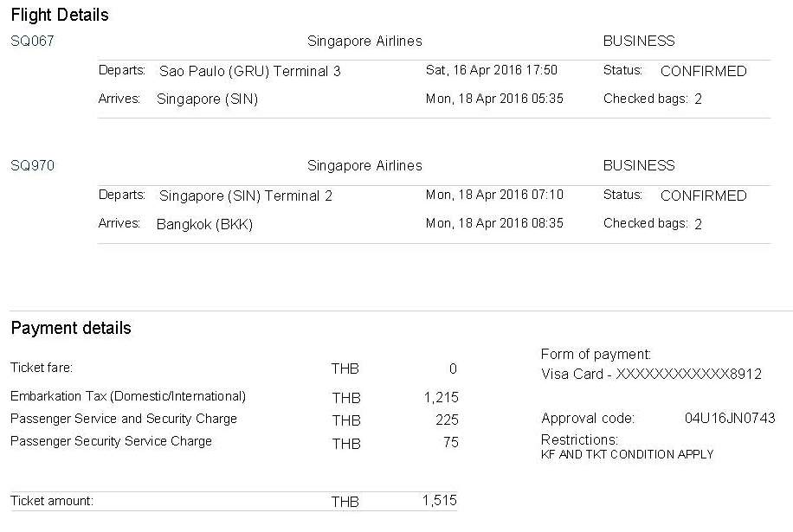Click flight number SQ970 link
Image resolution: width=793 pixels, height=532 pixels.
point(32,166)
